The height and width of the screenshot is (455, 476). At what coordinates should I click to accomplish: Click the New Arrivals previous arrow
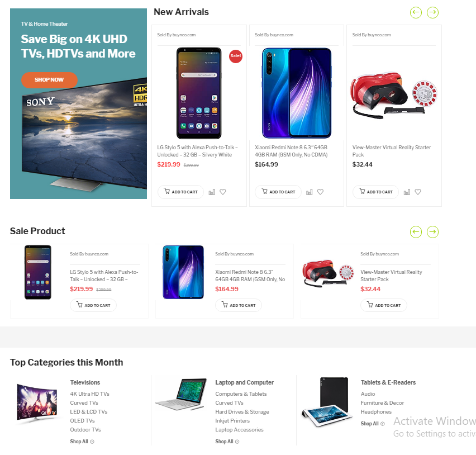coord(416,12)
